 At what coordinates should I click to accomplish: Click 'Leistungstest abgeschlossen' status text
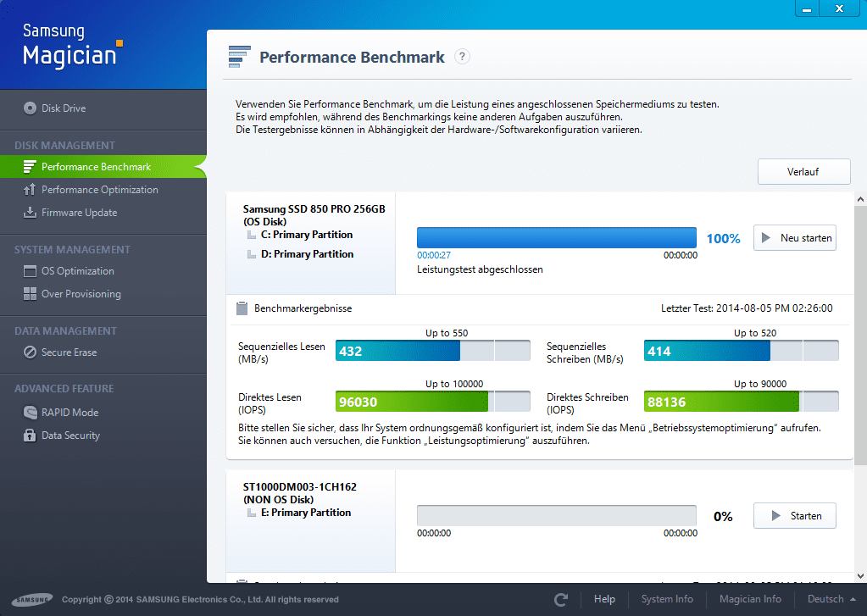pyautogui.click(x=480, y=269)
